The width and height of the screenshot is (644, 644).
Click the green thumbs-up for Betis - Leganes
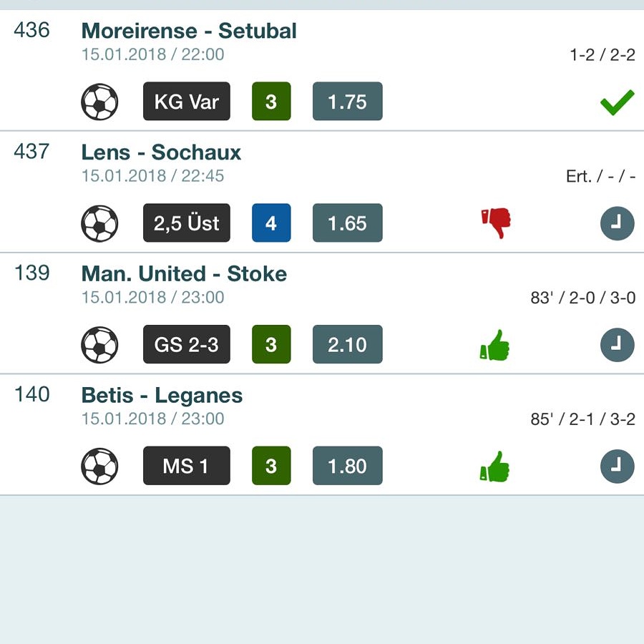click(495, 466)
